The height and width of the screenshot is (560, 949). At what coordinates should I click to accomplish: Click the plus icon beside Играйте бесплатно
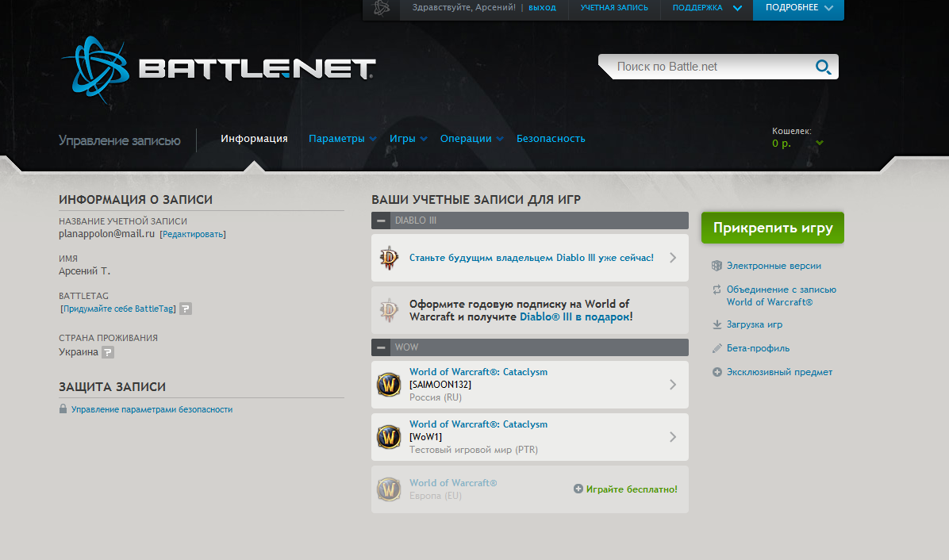[x=578, y=489]
